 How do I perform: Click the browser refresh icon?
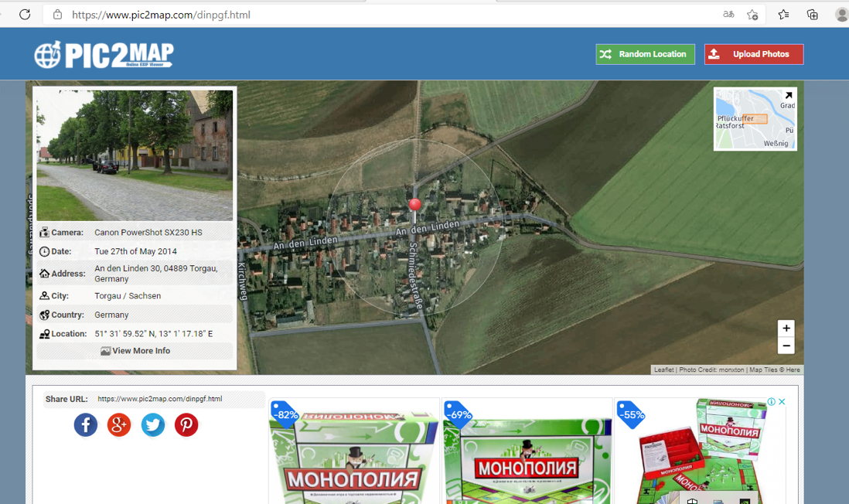point(25,15)
